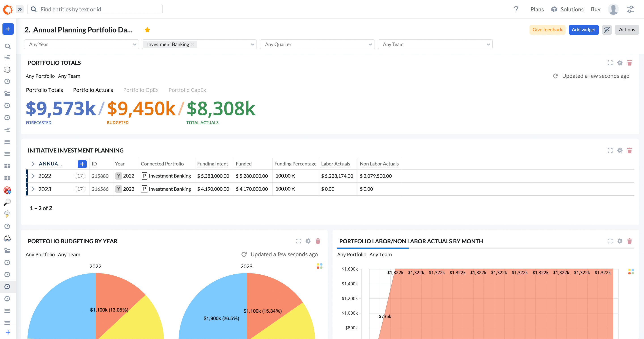Open the target bullseye sidebar item
644x339 pixels.
click(7, 190)
